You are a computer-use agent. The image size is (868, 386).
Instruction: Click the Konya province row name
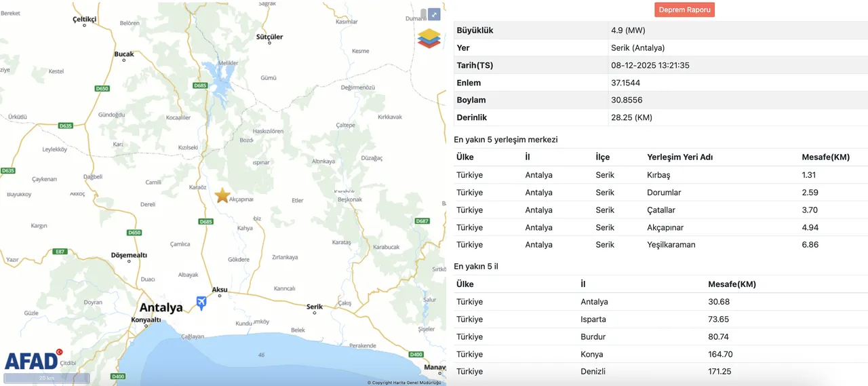click(x=592, y=354)
